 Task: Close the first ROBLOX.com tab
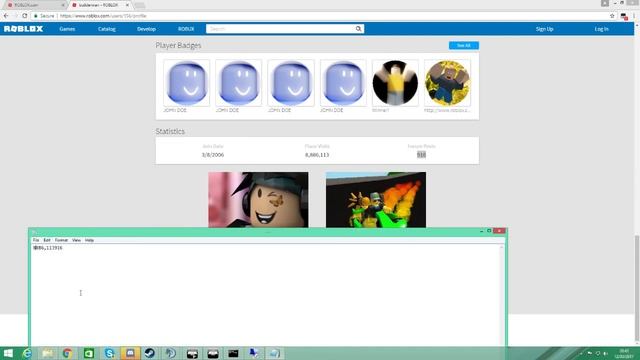tap(63, 5)
